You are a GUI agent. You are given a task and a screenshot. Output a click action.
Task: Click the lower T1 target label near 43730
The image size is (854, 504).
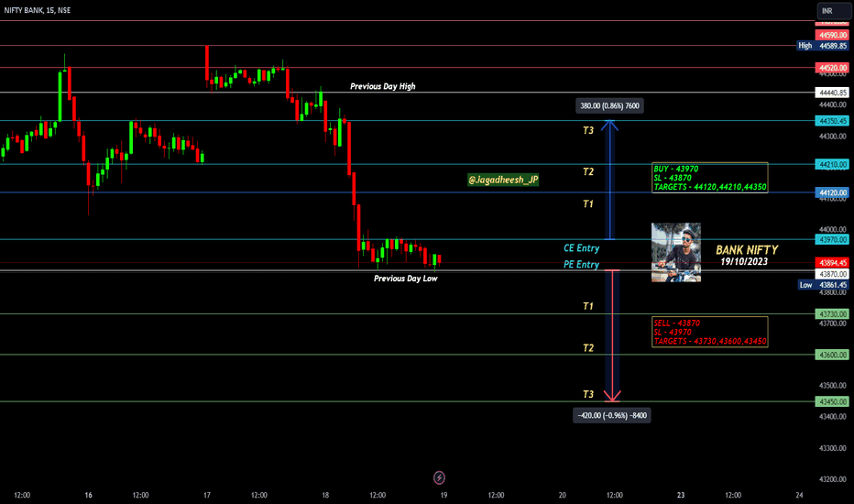coord(588,306)
